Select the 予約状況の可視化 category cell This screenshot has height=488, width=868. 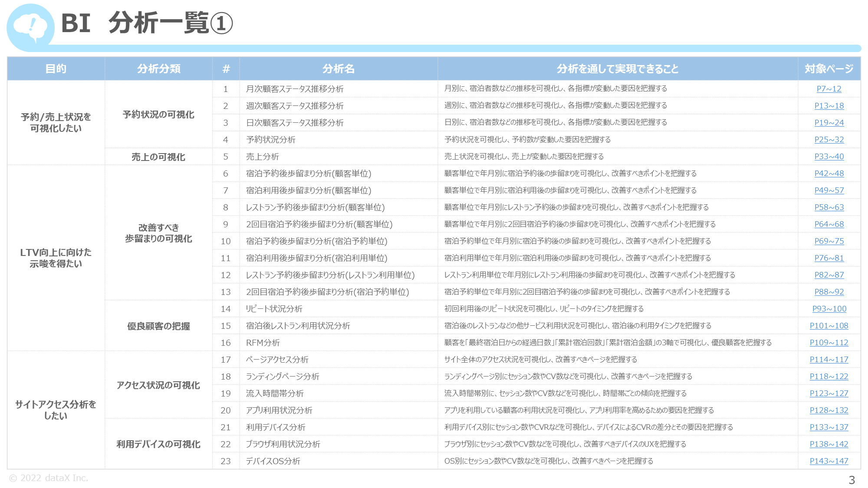pyautogui.click(x=158, y=115)
